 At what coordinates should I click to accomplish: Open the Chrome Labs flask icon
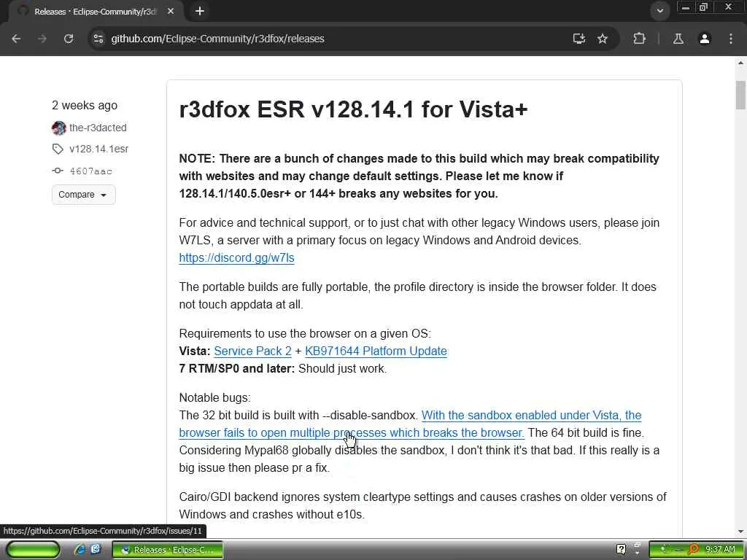click(x=678, y=39)
